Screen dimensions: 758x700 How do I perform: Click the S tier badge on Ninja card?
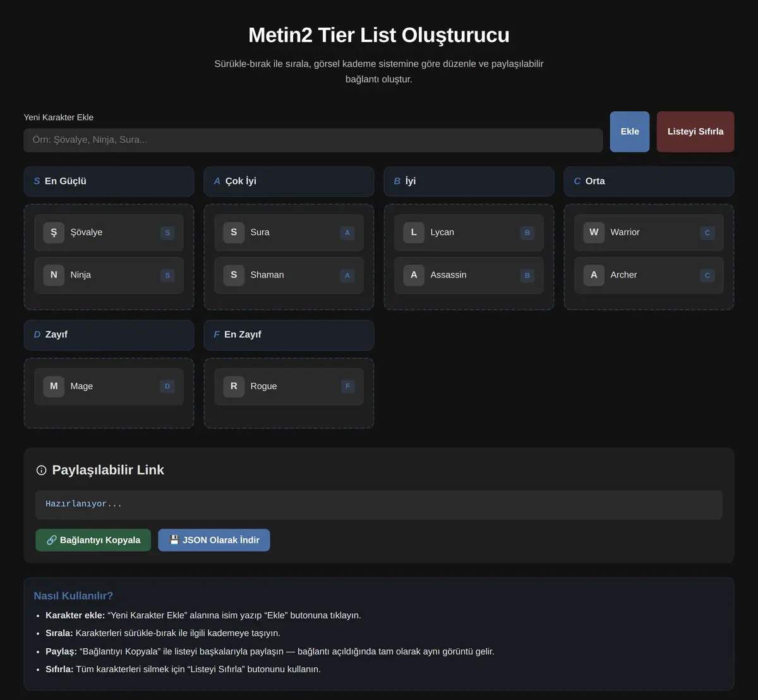pyautogui.click(x=167, y=275)
